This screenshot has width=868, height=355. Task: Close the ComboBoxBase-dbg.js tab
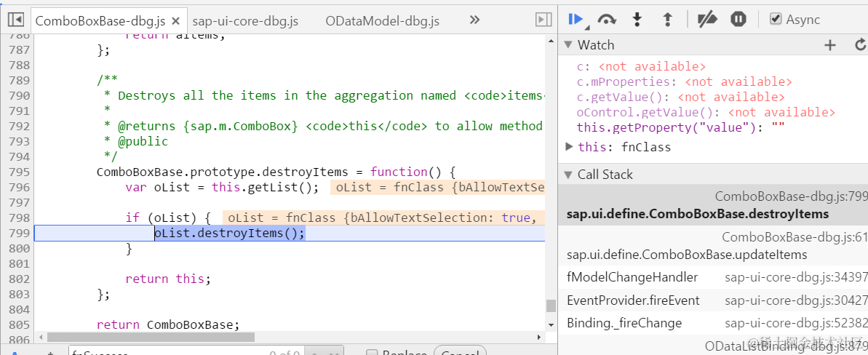pos(176,21)
